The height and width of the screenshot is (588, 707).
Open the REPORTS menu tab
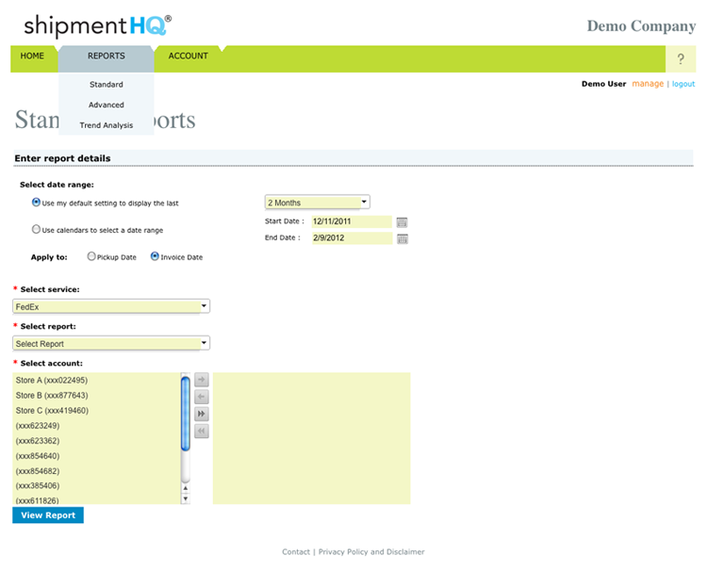[x=107, y=56]
